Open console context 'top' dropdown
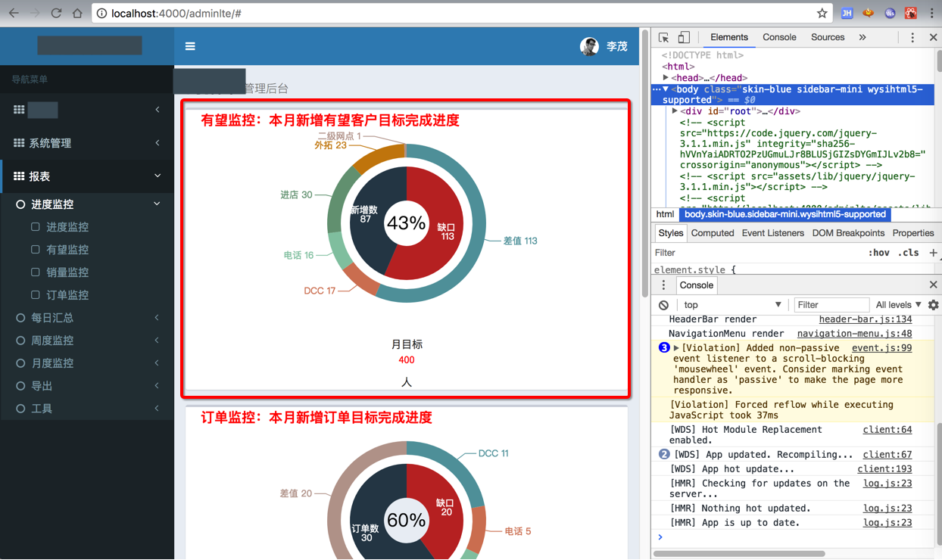The height and width of the screenshot is (560, 942). tap(731, 305)
